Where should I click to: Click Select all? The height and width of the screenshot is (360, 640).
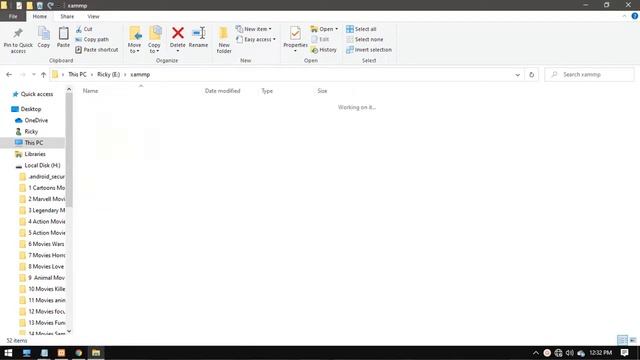pos(361,29)
